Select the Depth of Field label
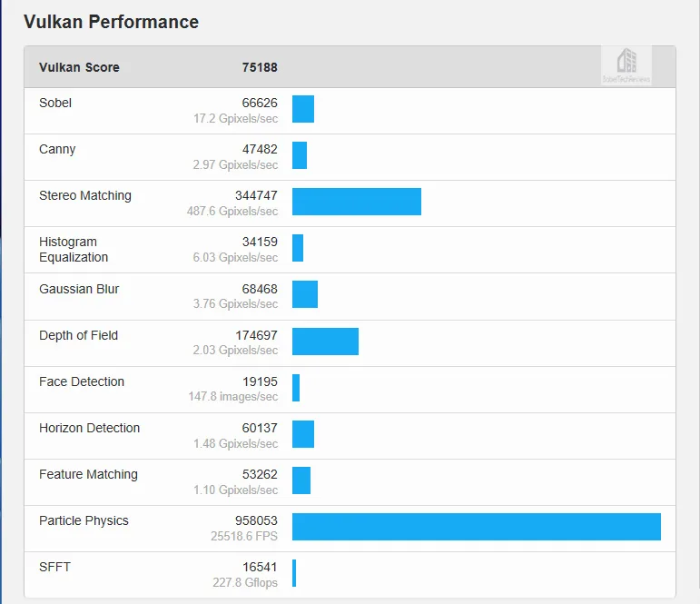The image size is (700, 604). 79,335
